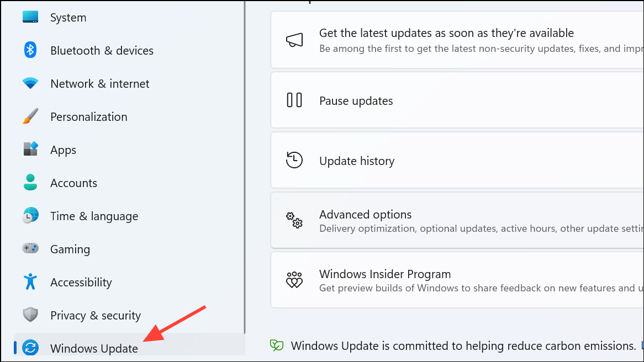Click the gears icon for Advanced options
Screen dimensions: 644x362
(x=294, y=220)
